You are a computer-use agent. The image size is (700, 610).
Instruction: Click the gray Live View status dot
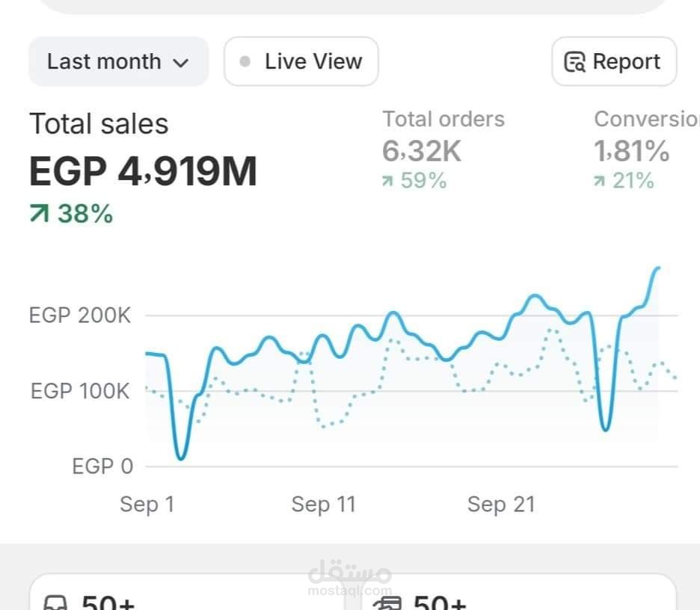[245, 61]
